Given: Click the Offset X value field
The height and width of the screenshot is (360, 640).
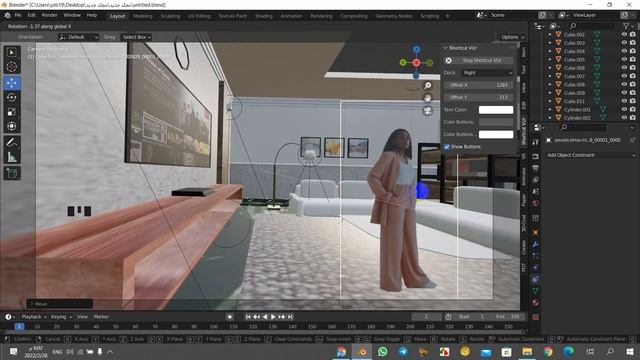Looking at the screenshot, I should coord(478,85).
